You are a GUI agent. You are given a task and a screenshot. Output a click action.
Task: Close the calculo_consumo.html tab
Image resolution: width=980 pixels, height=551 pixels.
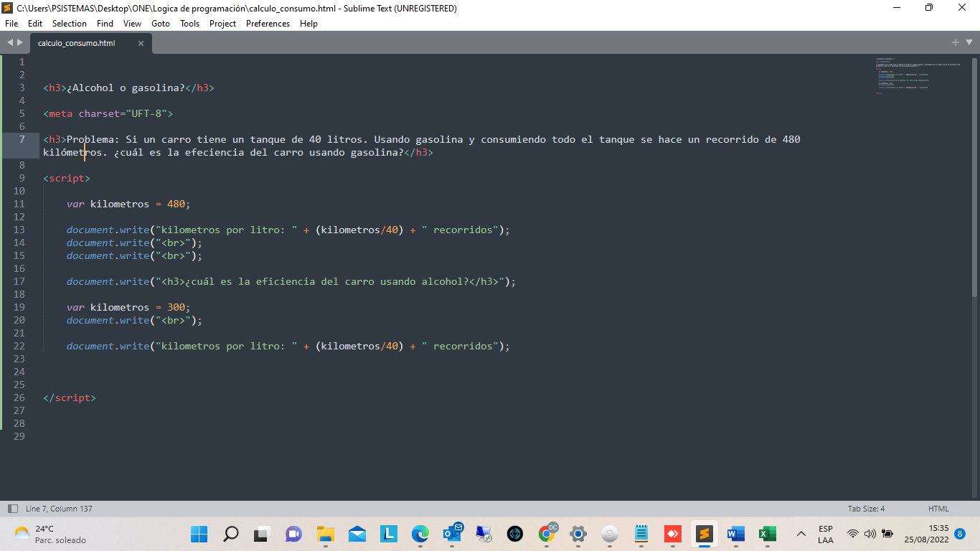[141, 43]
